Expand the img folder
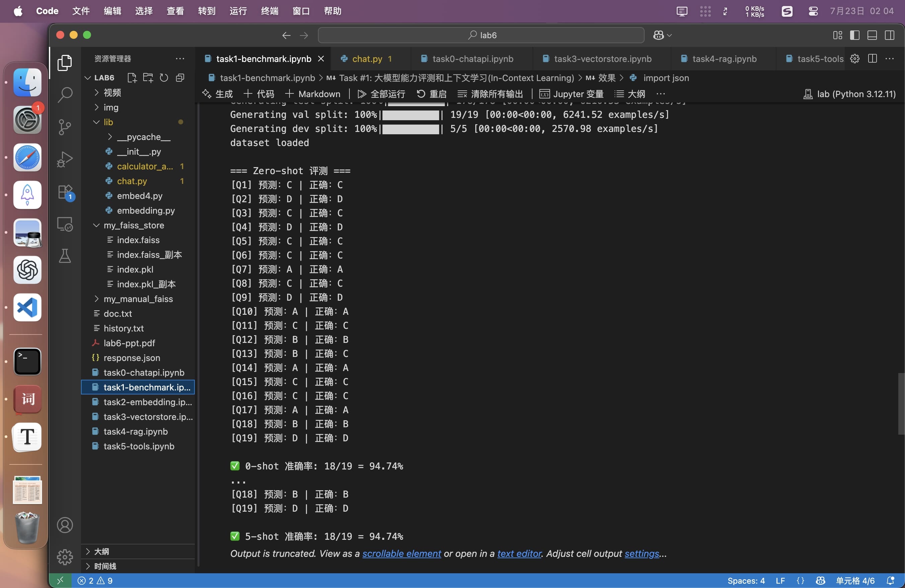Viewport: 905px width, 588px height. click(x=111, y=107)
